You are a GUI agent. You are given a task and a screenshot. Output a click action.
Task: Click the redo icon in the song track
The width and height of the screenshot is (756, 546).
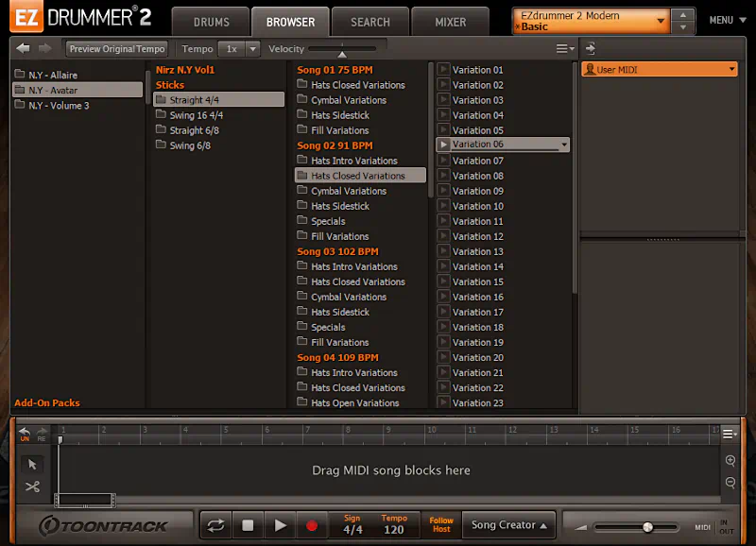click(x=42, y=434)
